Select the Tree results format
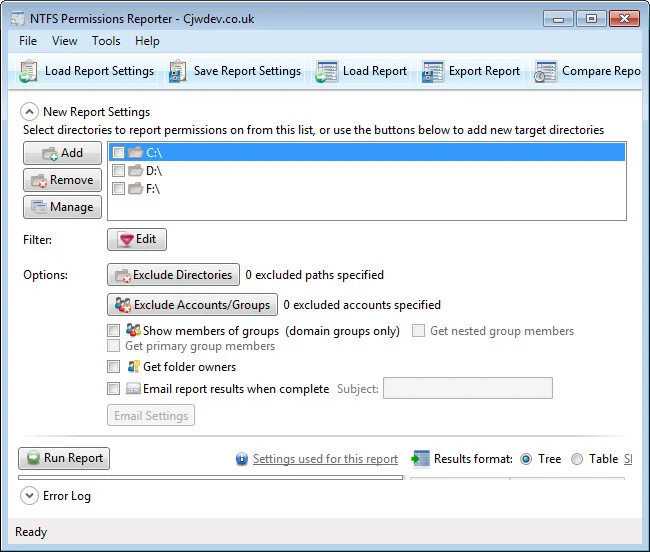Screen dimensions: 650x552 pyautogui.click(x=526, y=459)
